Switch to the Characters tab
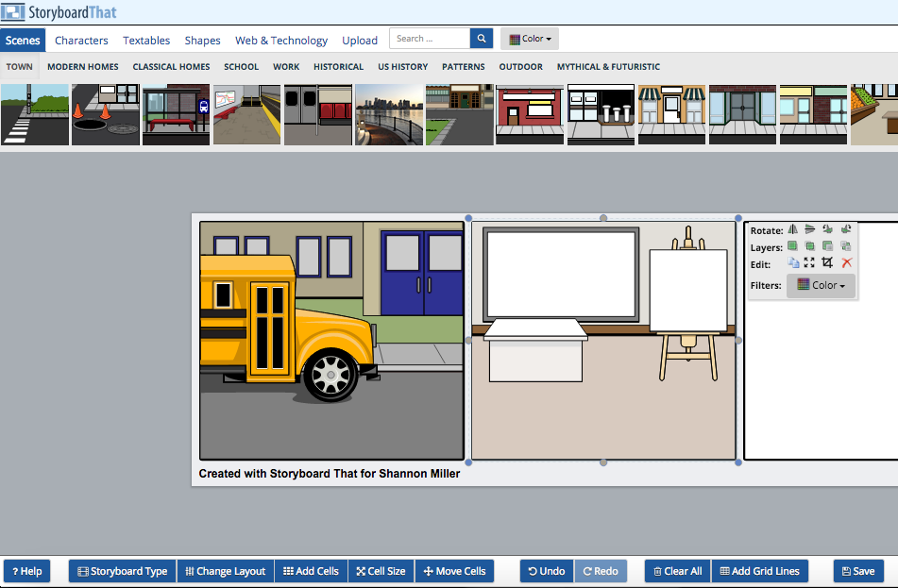Viewport: 898px width, 588px height. pos(81,41)
